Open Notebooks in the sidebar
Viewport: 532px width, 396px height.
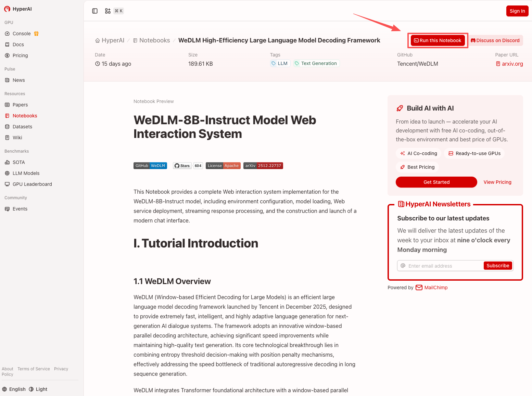(25, 116)
